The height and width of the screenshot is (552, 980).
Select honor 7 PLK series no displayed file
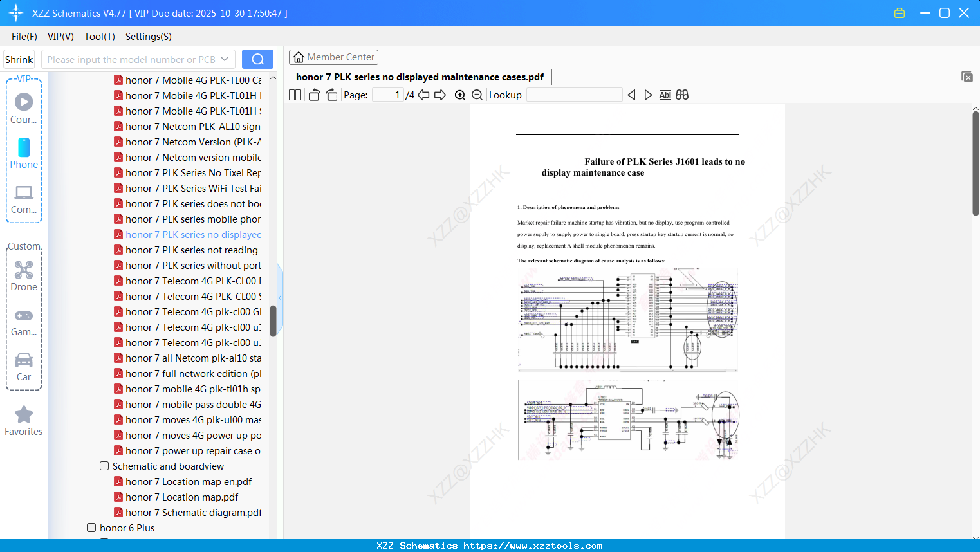(x=193, y=235)
